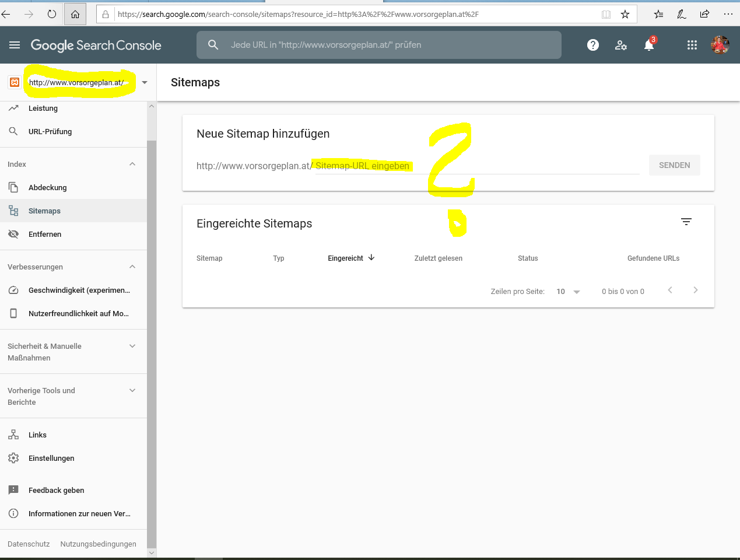
Task: Click the site lock icon in address bar
Action: click(106, 14)
